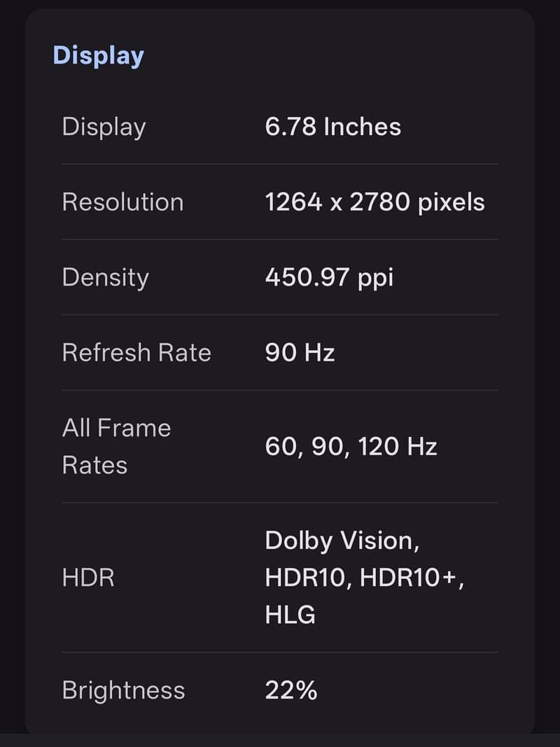Image resolution: width=560 pixels, height=747 pixels.
Task: Select the All Frame Rates label
Action: tap(116, 447)
